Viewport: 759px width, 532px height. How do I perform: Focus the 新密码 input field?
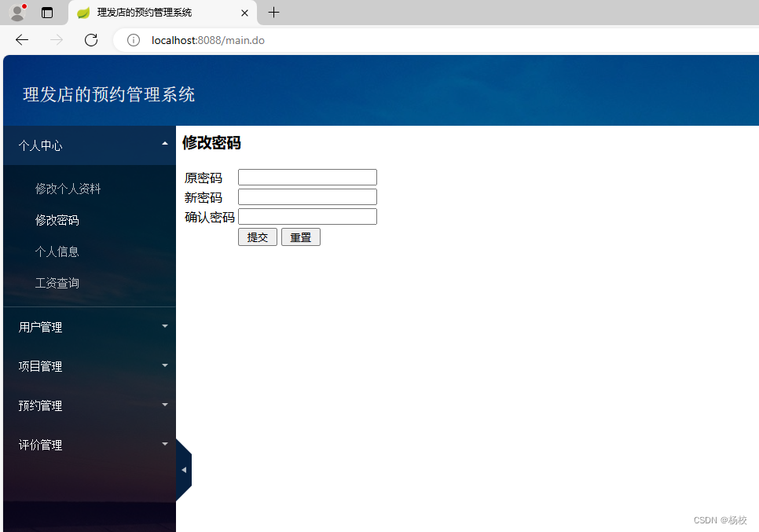tap(307, 197)
